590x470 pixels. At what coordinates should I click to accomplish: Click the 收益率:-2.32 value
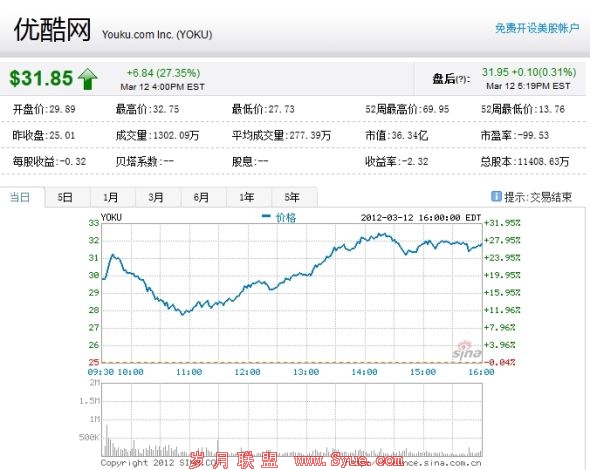tap(397, 162)
